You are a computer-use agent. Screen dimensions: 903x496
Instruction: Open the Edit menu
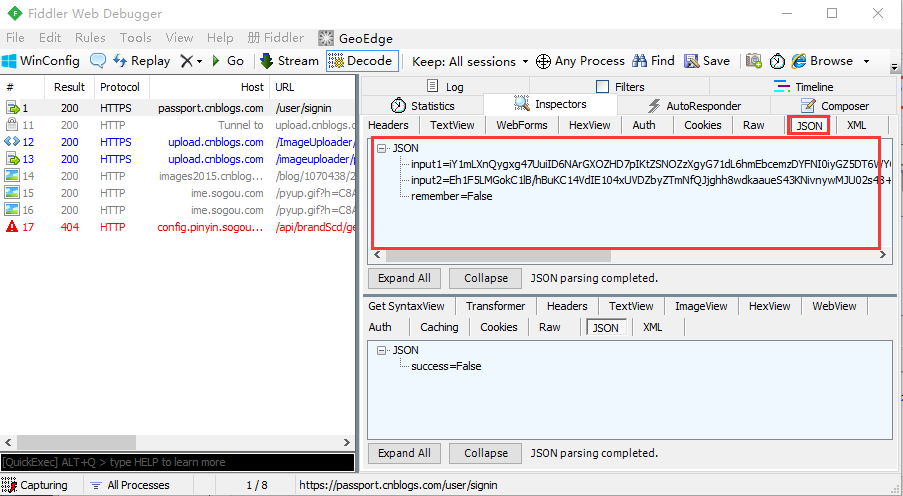coord(50,38)
